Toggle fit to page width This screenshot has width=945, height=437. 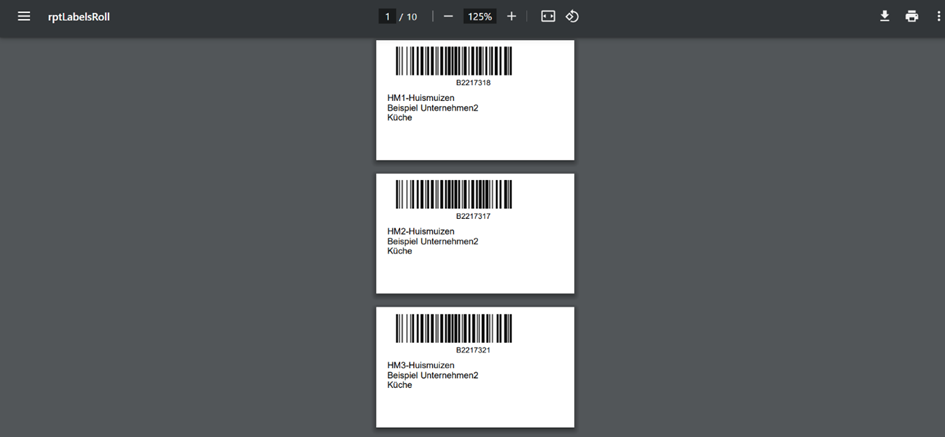coord(548,16)
